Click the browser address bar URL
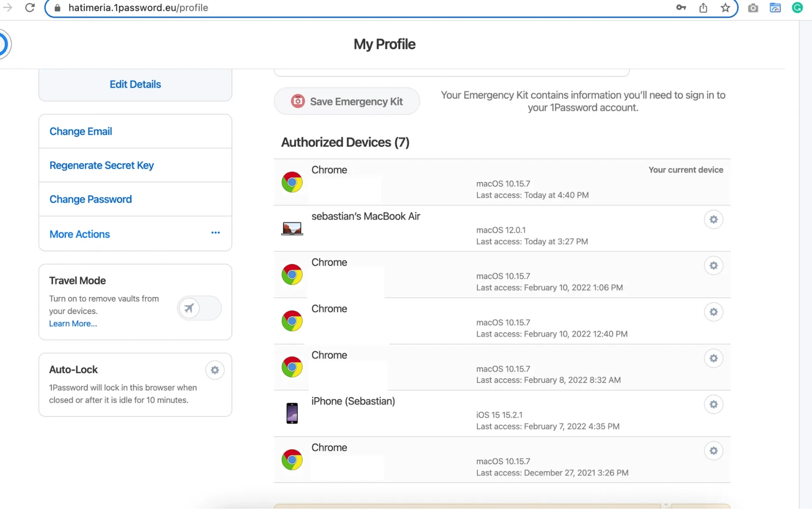This screenshot has height=509, width=812. [138, 8]
